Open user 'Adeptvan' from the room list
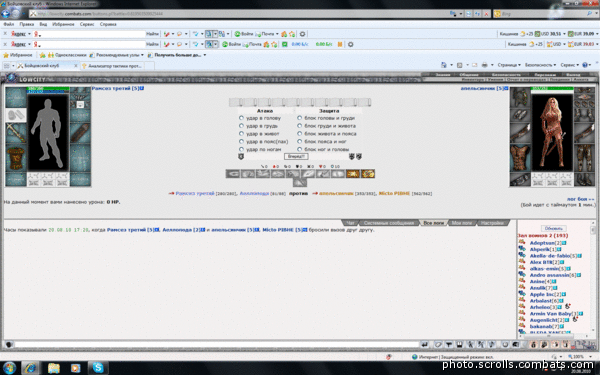Image resolution: width=600 pixels, height=375 pixels. coord(542,243)
